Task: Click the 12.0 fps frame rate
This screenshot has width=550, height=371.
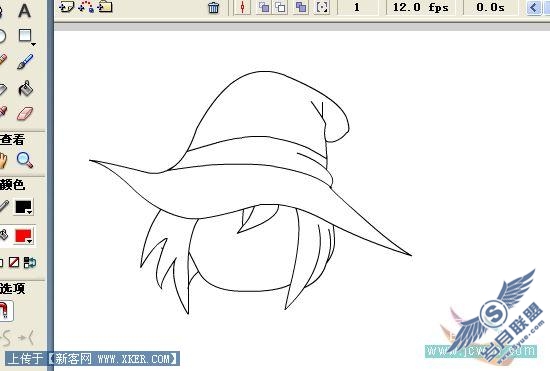Action: [x=421, y=7]
